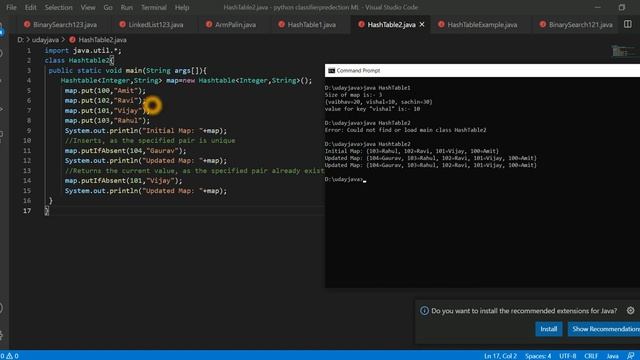Open the Help menu

coord(182,7)
